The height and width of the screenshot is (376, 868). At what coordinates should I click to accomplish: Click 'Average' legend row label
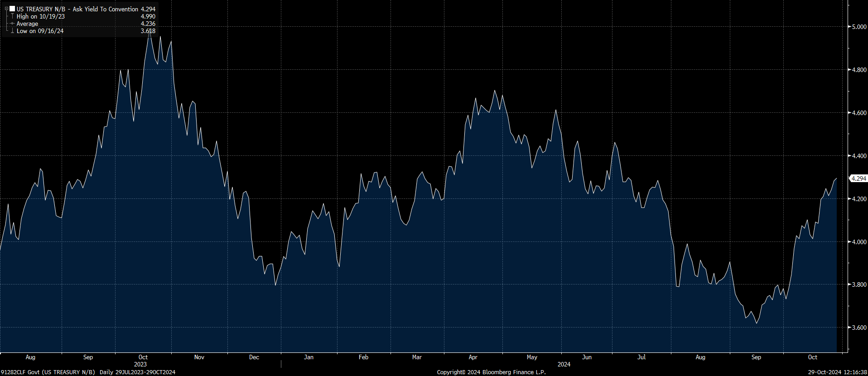coord(27,24)
